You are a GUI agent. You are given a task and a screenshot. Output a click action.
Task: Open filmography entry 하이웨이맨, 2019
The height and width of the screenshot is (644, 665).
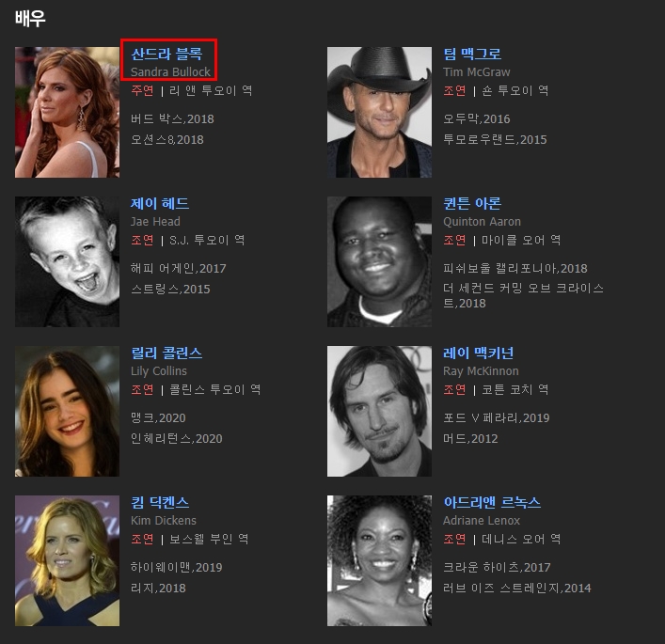tap(177, 568)
